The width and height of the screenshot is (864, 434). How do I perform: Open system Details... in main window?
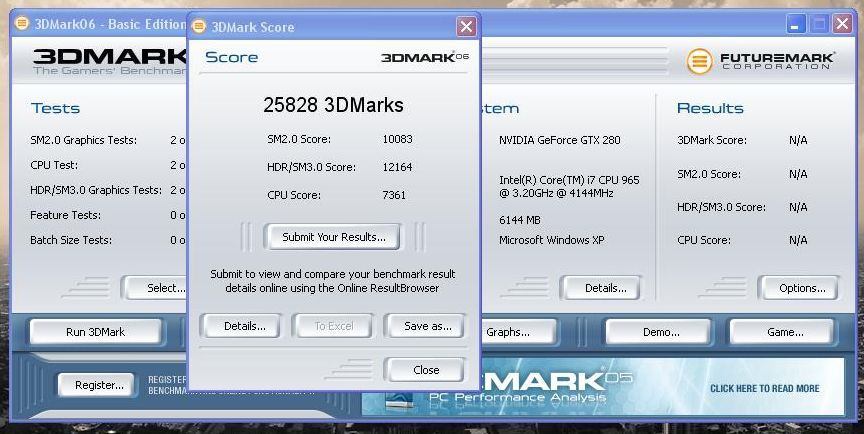(602, 288)
